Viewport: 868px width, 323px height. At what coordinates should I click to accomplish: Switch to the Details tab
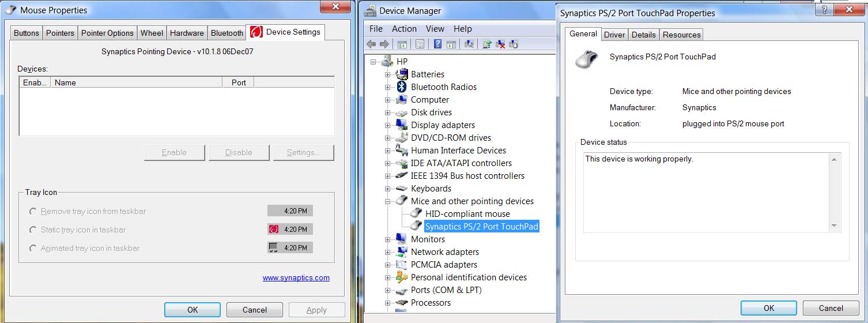[643, 35]
